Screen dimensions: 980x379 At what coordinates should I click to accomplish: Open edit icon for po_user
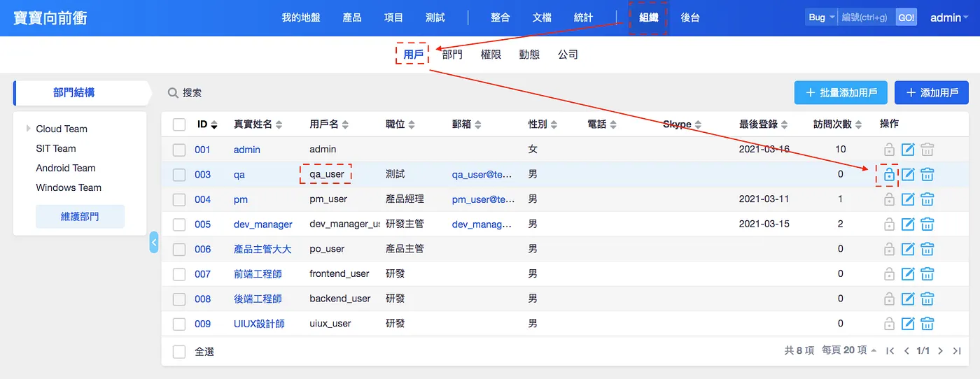coord(908,249)
